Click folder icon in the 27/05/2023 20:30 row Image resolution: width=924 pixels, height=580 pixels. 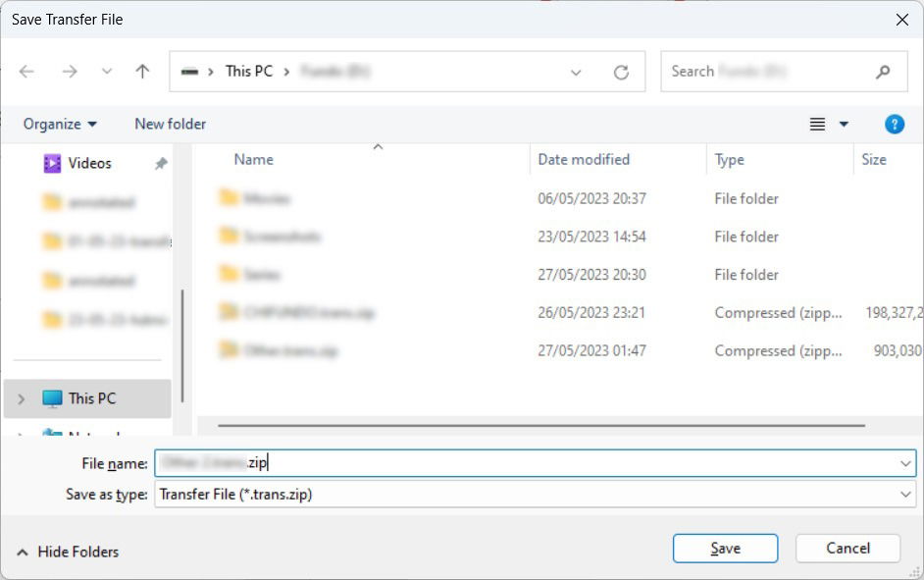coord(228,274)
